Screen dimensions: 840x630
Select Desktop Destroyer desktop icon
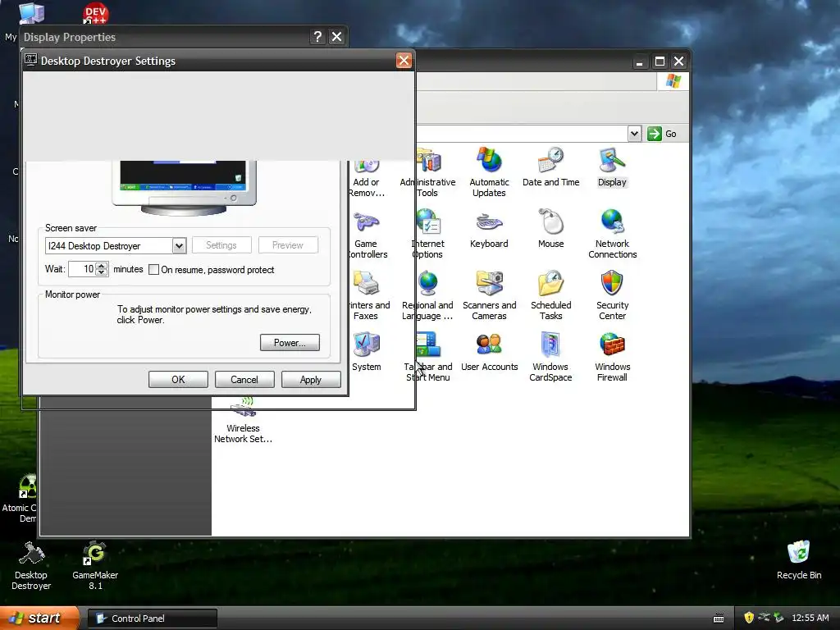coord(31,566)
